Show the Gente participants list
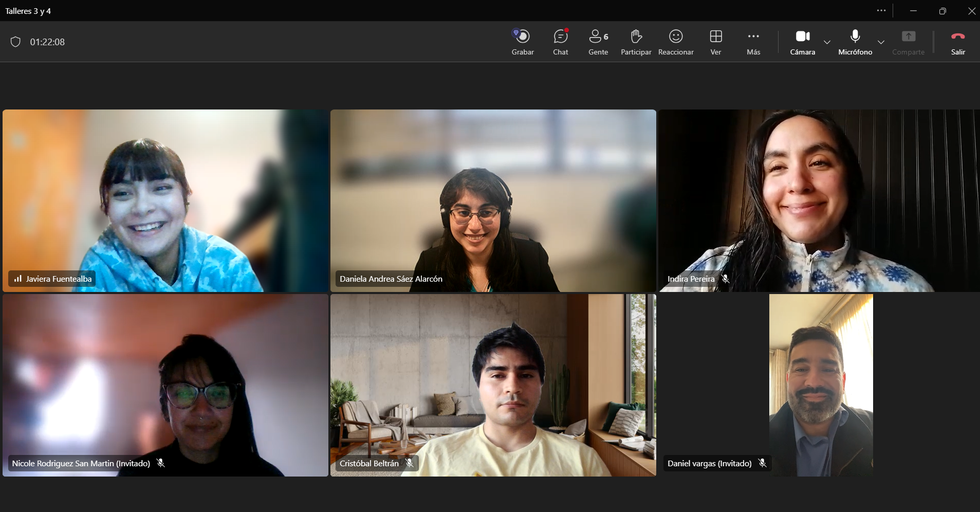The width and height of the screenshot is (980, 512). (598, 42)
